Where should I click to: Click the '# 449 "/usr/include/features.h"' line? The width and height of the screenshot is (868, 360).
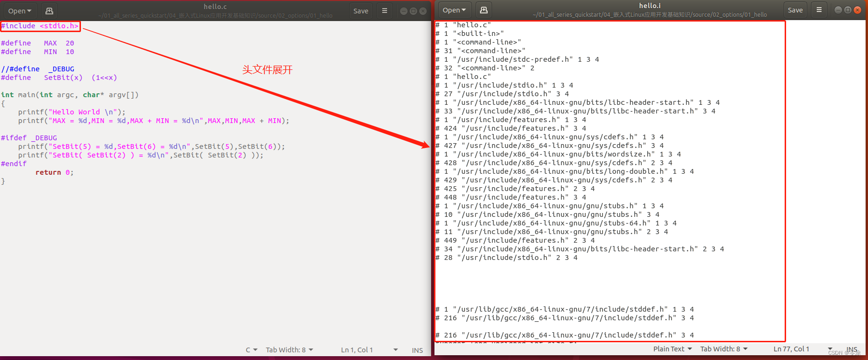point(515,240)
